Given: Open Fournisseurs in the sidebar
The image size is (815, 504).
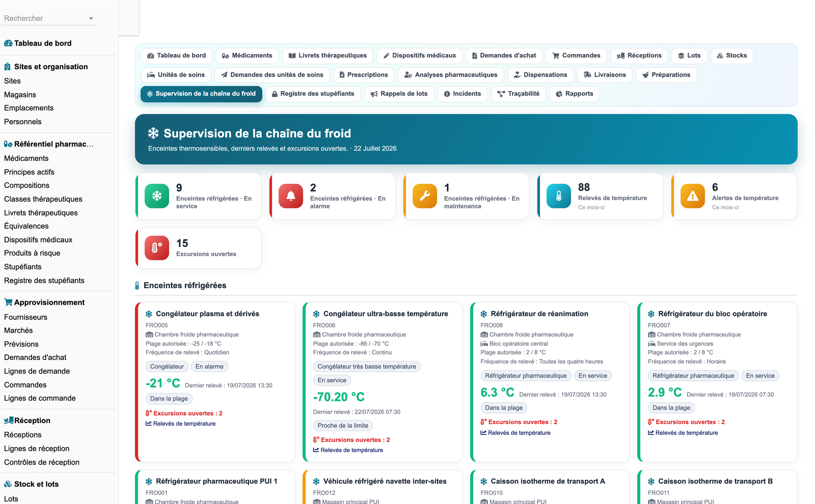Looking at the screenshot, I should (26, 317).
